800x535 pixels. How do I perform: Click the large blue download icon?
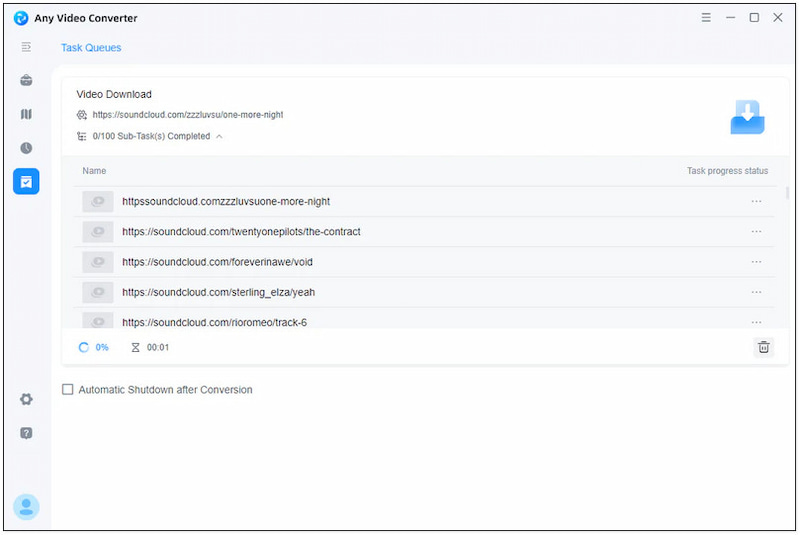(x=747, y=117)
